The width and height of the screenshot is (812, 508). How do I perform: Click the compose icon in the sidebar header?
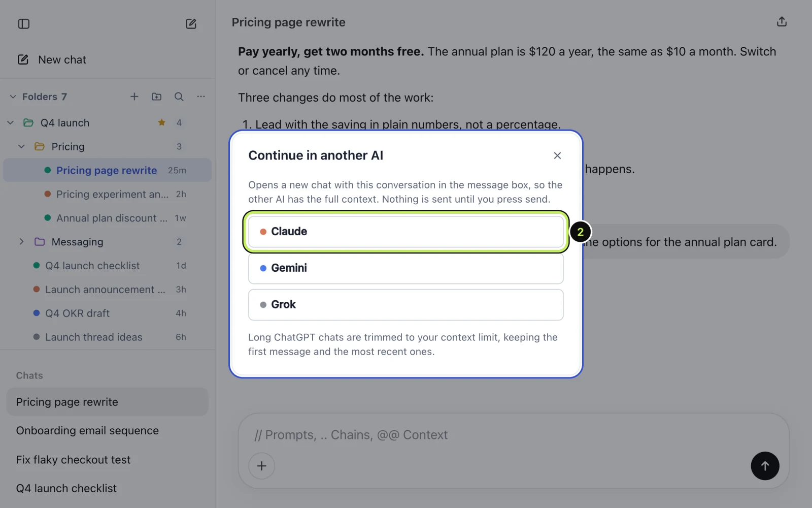tap(191, 24)
